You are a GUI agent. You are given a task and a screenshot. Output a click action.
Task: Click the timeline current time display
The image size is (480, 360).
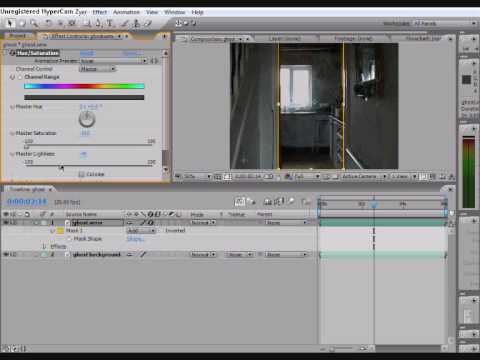coord(27,202)
